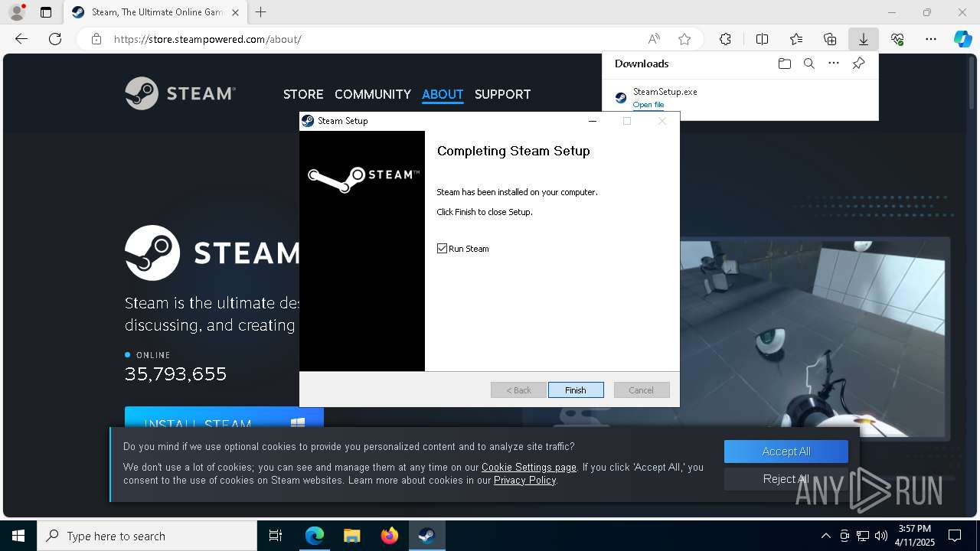Open the STORE menu on Steam site
This screenshot has height=551, width=980.
click(303, 94)
